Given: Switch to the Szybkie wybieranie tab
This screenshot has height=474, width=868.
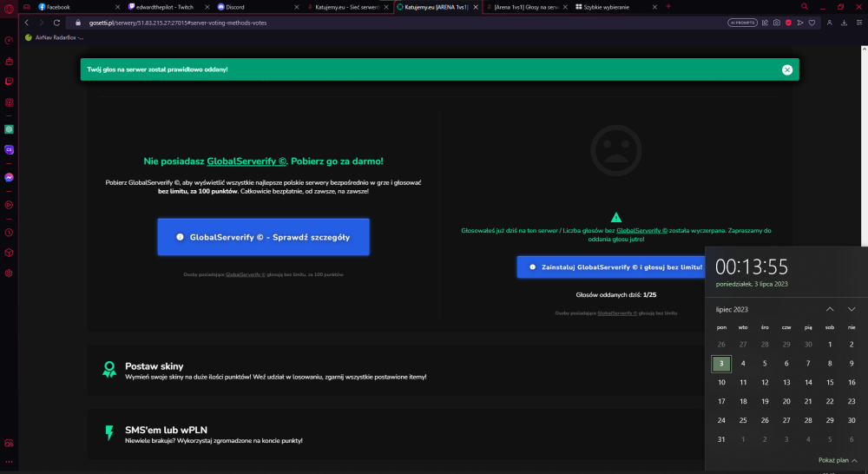Looking at the screenshot, I should 616,7.
